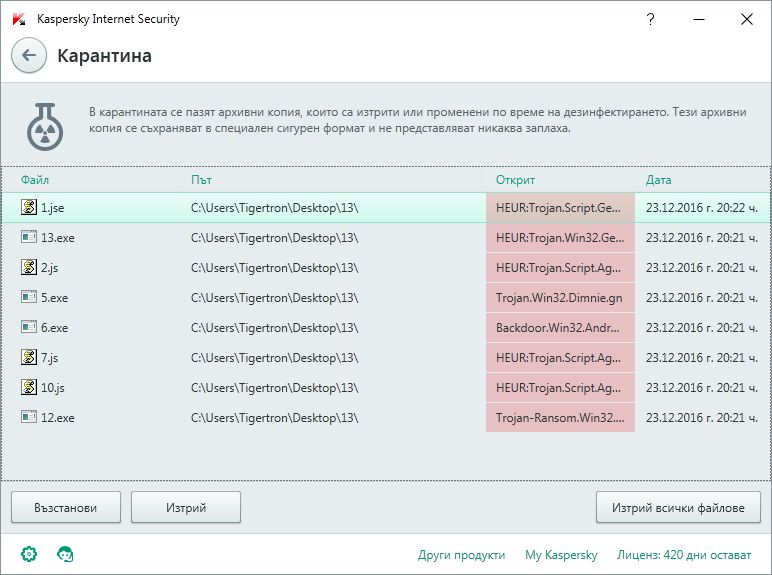Open help via the question mark icon
Viewport: 772px width, 575px height.
coord(650,19)
